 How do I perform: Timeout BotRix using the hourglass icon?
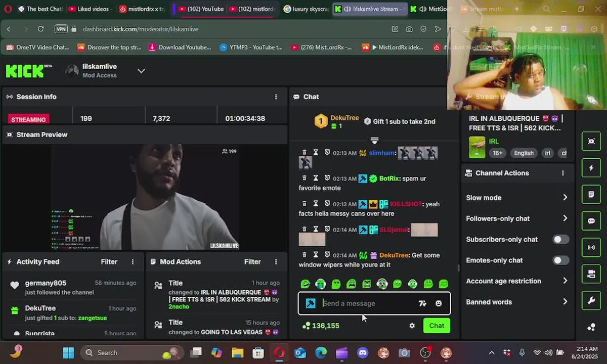coord(316,178)
